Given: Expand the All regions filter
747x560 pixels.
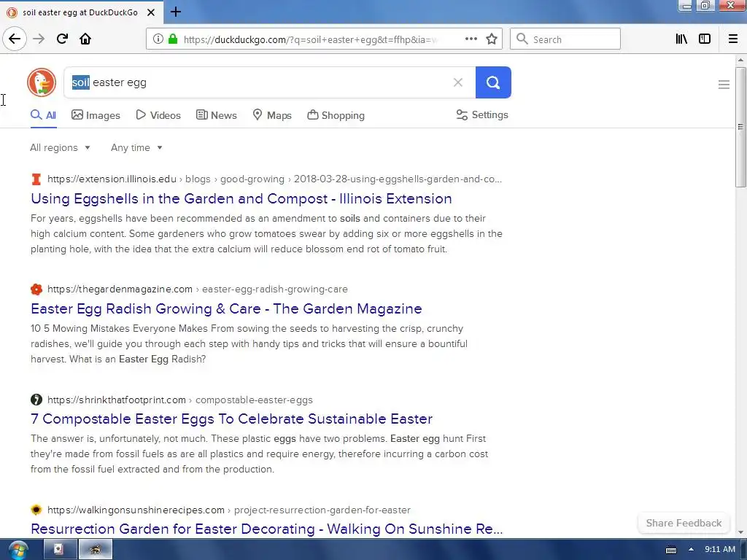Looking at the screenshot, I should pyautogui.click(x=60, y=147).
